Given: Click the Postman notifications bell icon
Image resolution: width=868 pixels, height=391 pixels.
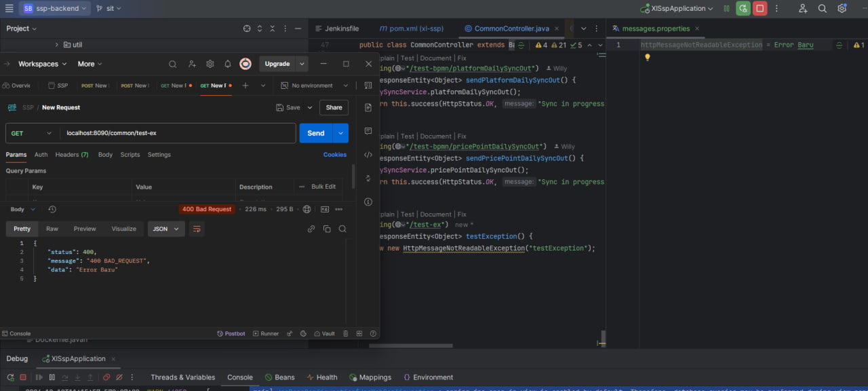Looking at the screenshot, I should (x=228, y=64).
